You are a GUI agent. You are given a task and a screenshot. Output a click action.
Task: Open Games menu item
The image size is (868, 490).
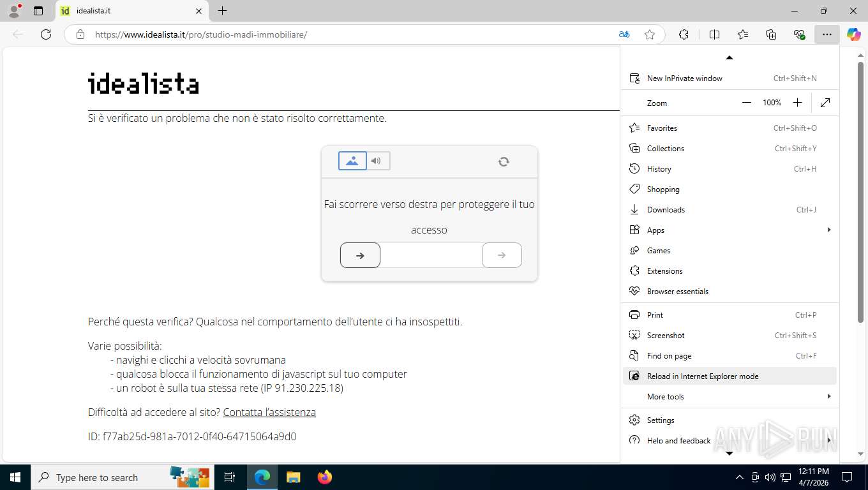[729, 251]
